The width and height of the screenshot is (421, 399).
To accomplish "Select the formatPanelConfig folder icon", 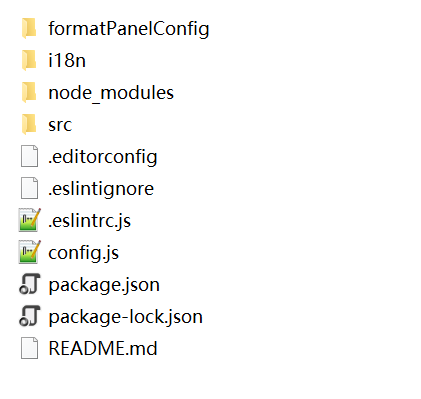I will [x=29, y=28].
